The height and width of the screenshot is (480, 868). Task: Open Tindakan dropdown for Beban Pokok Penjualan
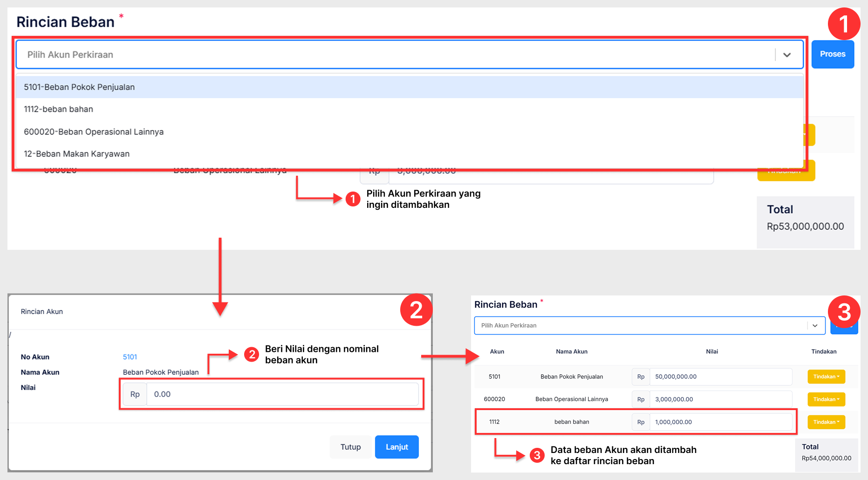click(826, 377)
